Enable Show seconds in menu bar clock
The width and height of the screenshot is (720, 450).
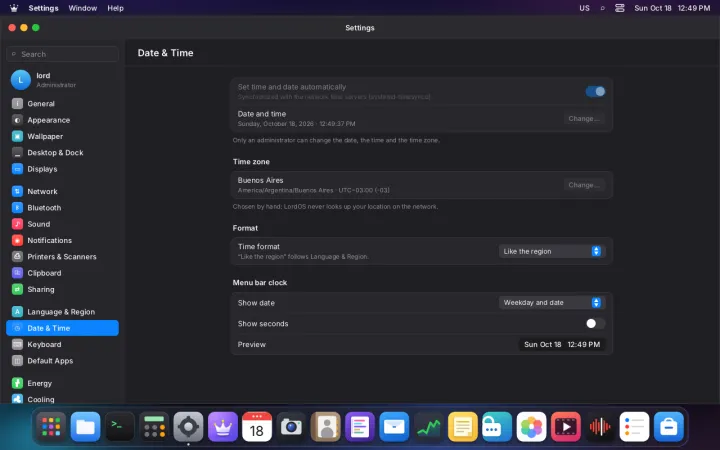coord(595,324)
